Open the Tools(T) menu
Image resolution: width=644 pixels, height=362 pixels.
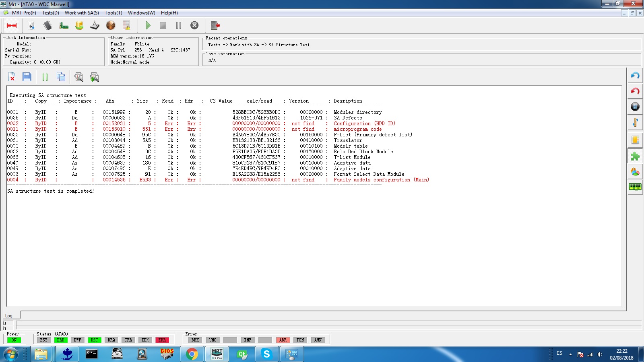tap(114, 13)
